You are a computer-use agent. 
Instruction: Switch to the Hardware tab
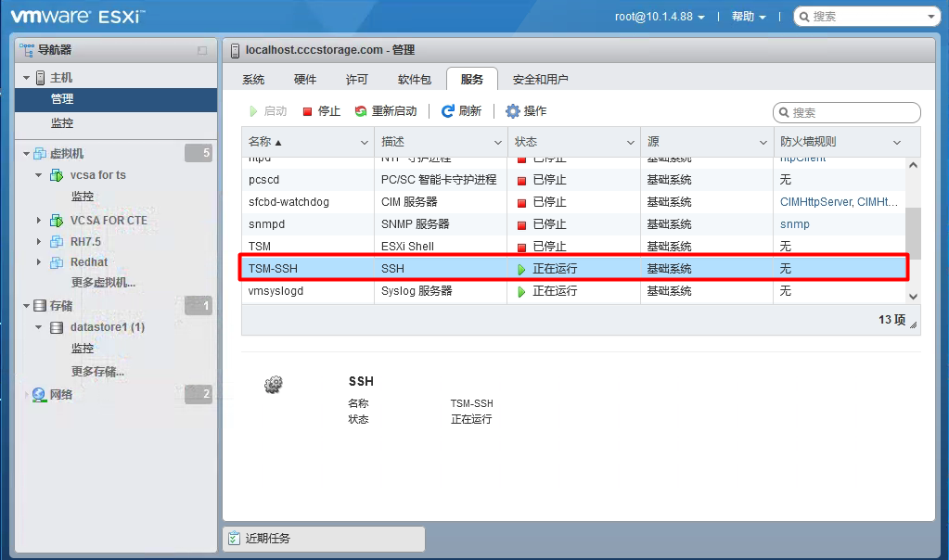click(305, 79)
